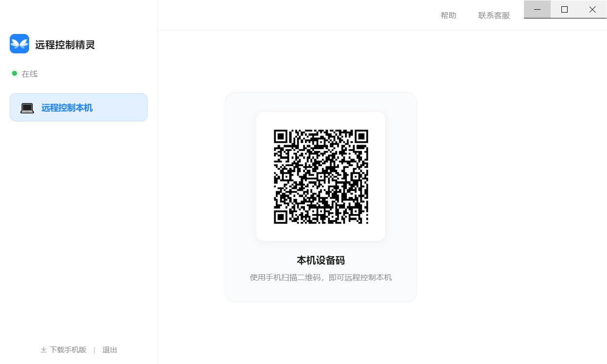607x364 pixels.
Task: Open the 帮助 link
Action: [x=448, y=16]
